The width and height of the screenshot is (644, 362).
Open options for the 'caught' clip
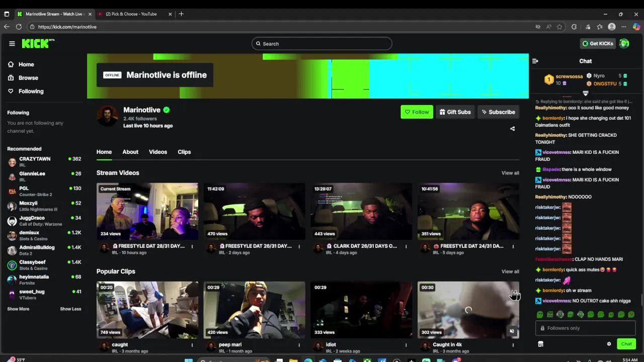192,345
